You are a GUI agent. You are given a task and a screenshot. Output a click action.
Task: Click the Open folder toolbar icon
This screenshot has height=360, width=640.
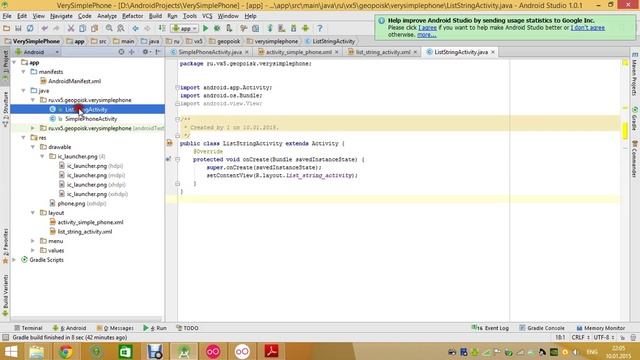point(7,29)
